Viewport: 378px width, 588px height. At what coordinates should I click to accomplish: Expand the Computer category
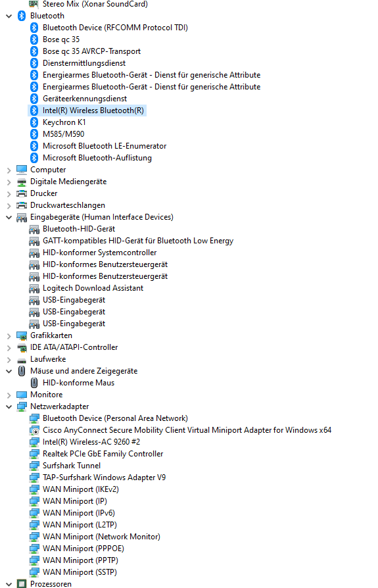tap(9, 170)
